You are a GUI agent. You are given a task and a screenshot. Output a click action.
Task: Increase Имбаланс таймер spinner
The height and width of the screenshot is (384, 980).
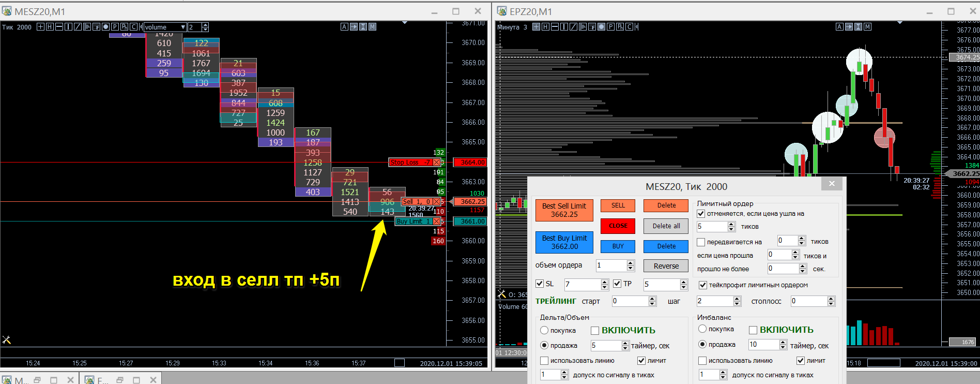click(x=783, y=342)
